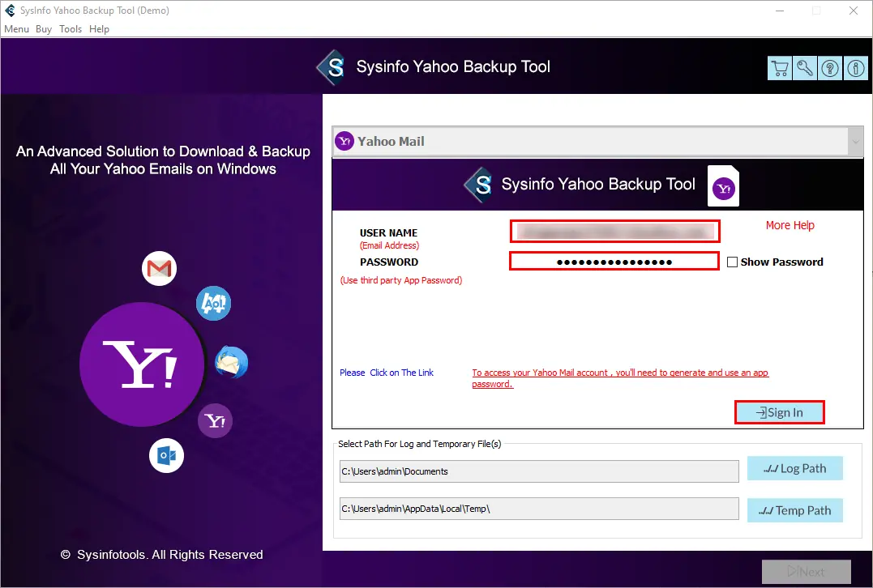
Task: Open the Tools menu
Action: pos(71,29)
